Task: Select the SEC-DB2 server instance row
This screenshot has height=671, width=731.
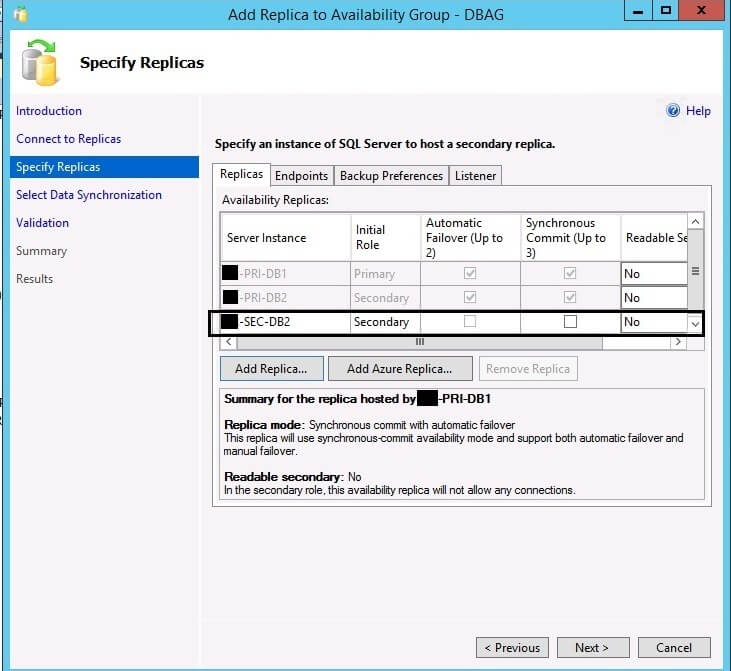Action: 285,322
